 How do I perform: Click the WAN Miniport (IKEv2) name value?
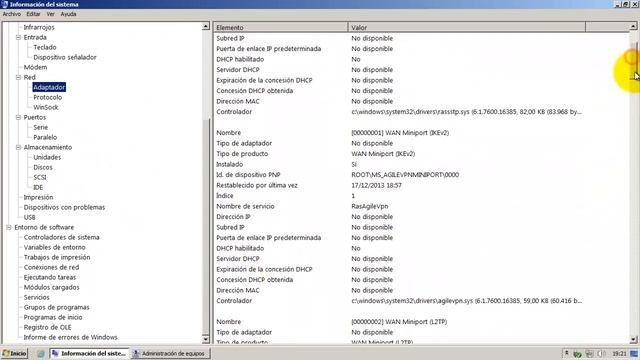[400, 133]
